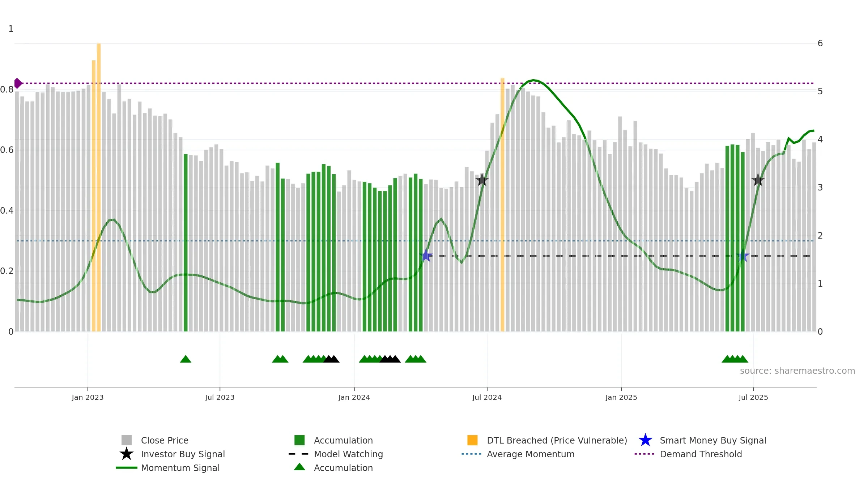Click the blue Smart Money star near April 2024
This screenshot has height=488, width=868.
pos(426,256)
